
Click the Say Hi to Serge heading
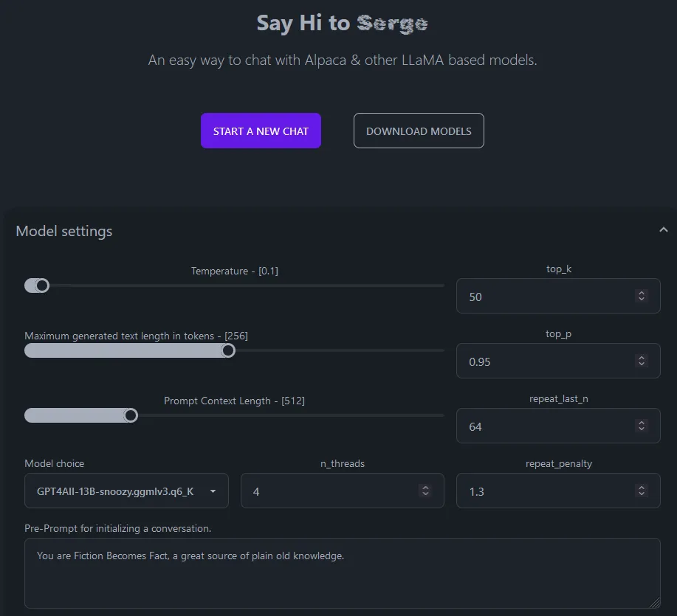pos(341,23)
